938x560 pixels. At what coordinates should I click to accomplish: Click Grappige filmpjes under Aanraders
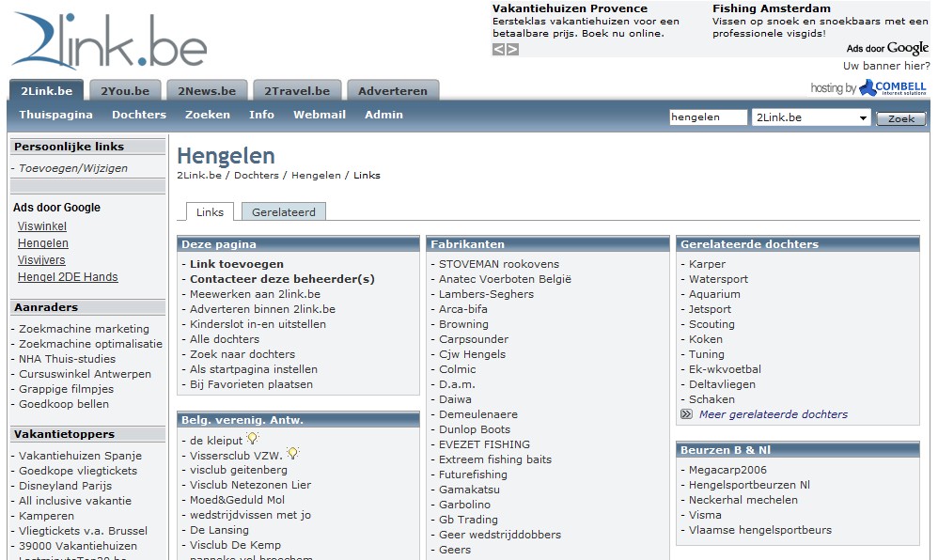pyautogui.click(x=66, y=389)
